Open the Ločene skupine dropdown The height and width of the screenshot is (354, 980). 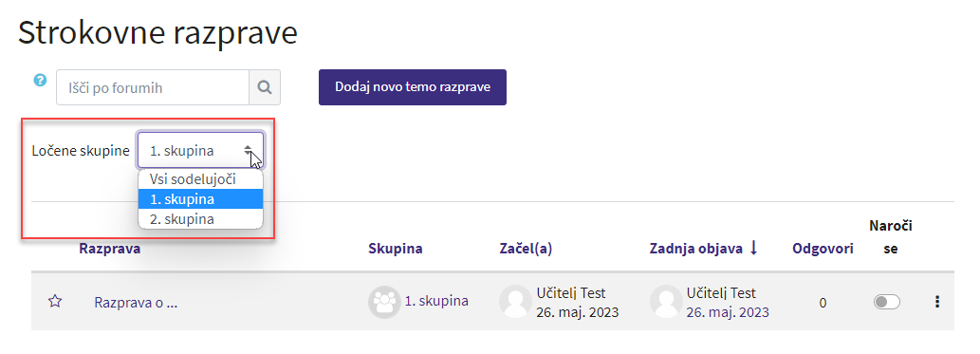pos(200,151)
